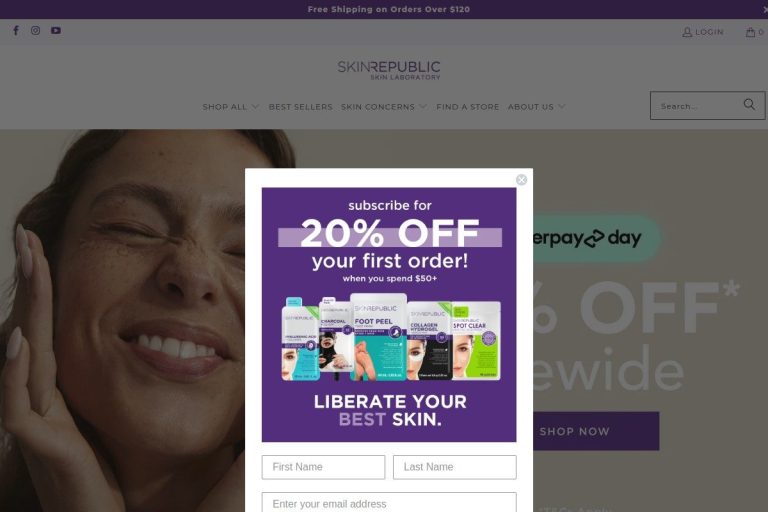Close the subscribe popup with X
This screenshot has height=512, width=768.
(522, 180)
